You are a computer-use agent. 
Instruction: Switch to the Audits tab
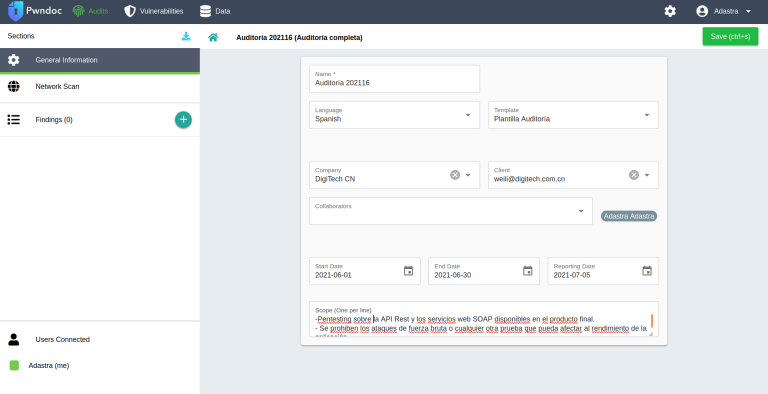click(x=91, y=11)
